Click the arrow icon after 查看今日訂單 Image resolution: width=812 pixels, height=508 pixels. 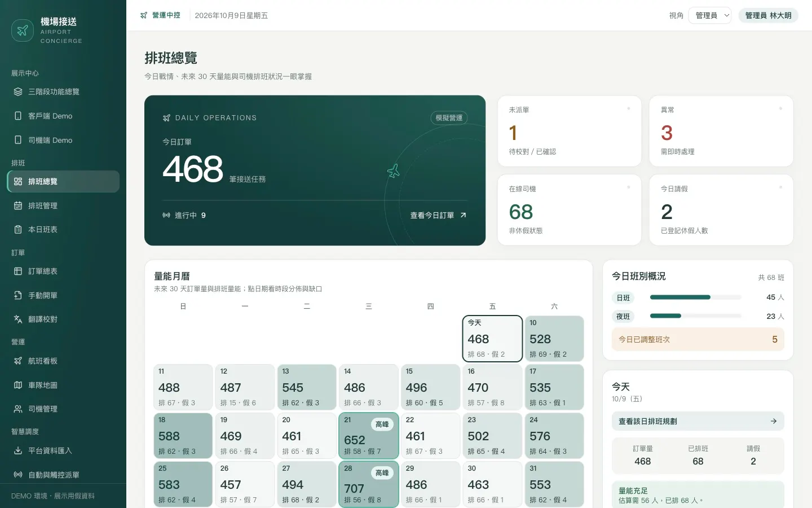(464, 215)
